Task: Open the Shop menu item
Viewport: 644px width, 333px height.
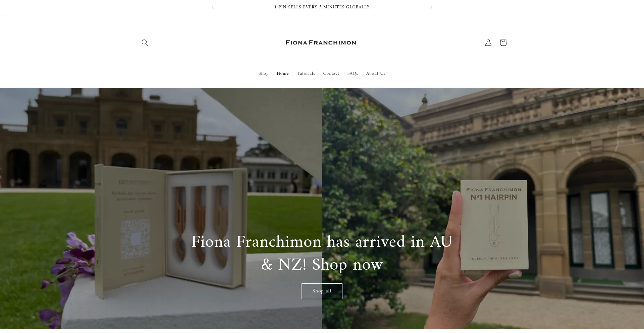Action: tap(263, 73)
